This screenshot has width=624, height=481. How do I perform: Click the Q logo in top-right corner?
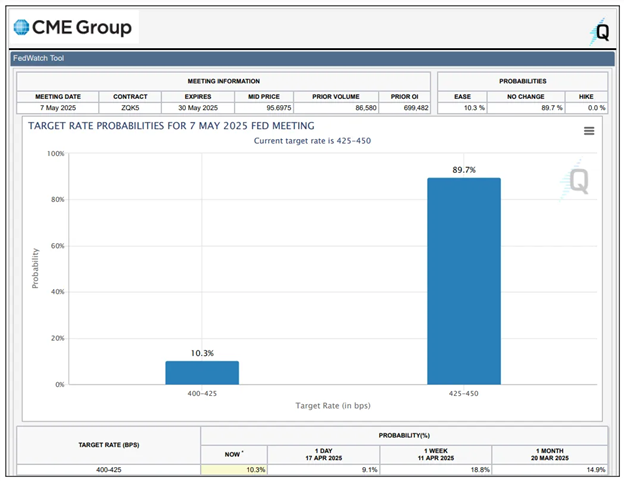600,32
